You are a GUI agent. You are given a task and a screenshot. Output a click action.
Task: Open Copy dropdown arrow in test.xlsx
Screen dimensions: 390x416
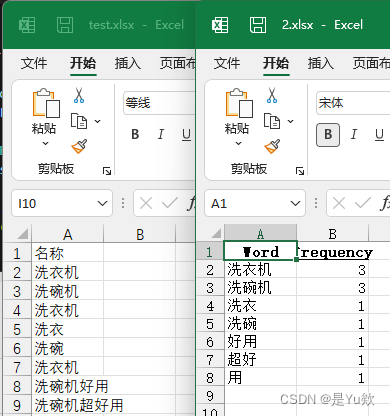tap(98, 121)
